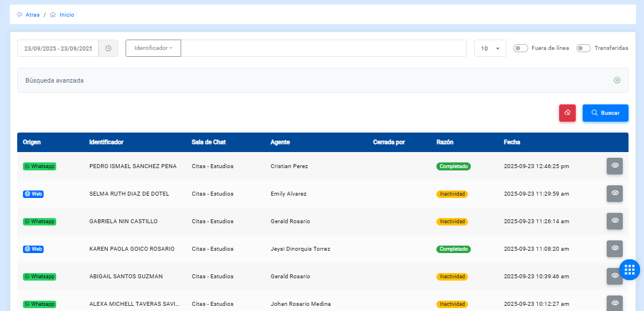Open the page size dropdown showing 10
The height and width of the screenshot is (311, 644).
pyautogui.click(x=490, y=49)
